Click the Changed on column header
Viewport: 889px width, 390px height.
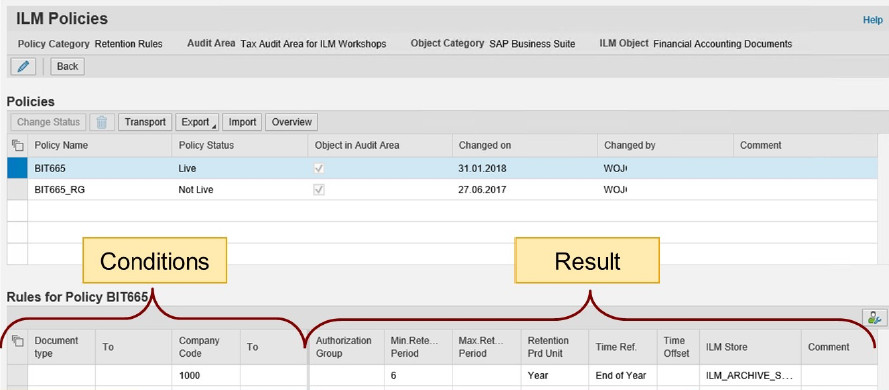point(485,145)
